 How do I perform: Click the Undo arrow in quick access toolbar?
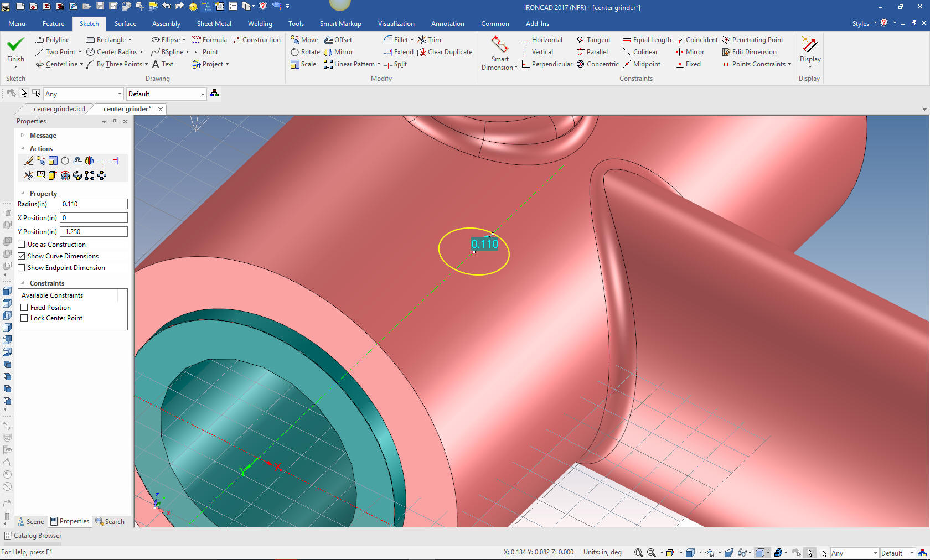[167, 6]
